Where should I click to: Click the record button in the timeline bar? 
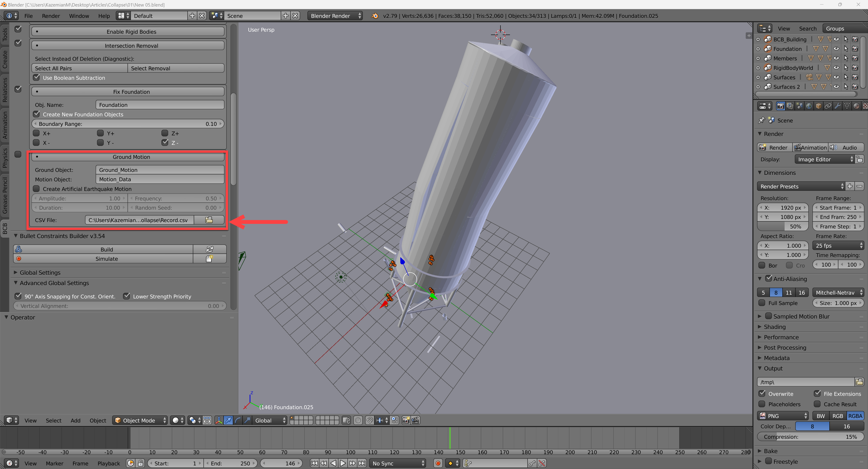click(x=438, y=463)
